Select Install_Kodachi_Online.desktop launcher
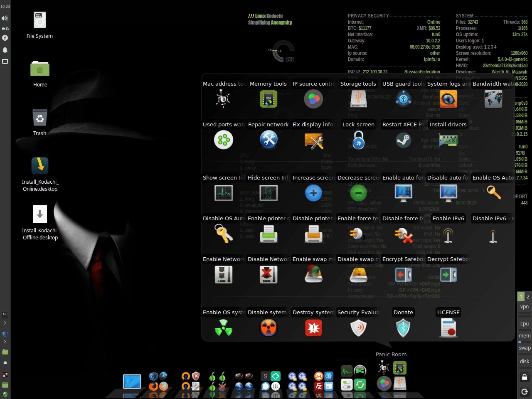The width and height of the screenshot is (532, 399). pos(40,166)
